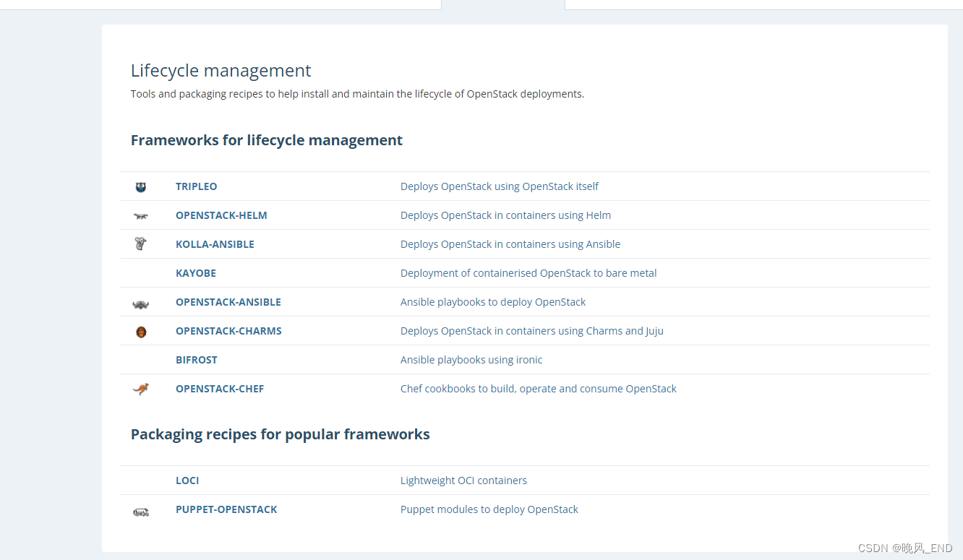Click 'Deploys OpenStack in containers using Charms and Juju'
This screenshot has height=560, width=963.
pos(532,331)
